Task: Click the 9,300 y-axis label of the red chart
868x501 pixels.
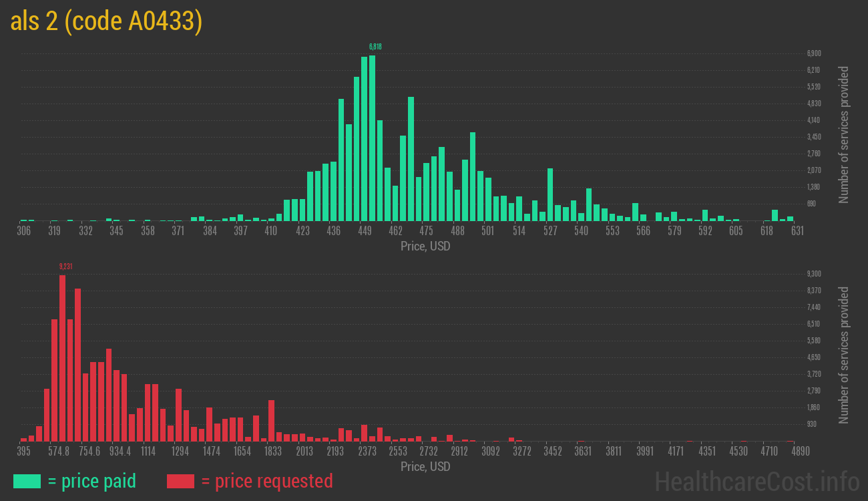Action: (x=813, y=274)
